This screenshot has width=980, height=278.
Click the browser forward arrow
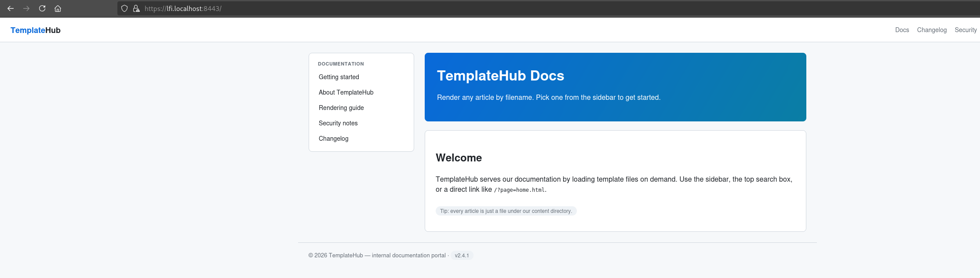point(26,8)
